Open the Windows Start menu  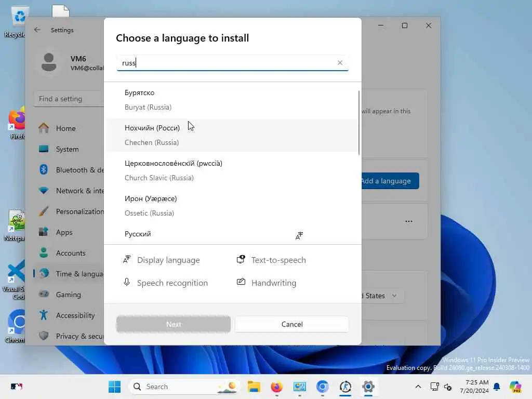(114, 387)
